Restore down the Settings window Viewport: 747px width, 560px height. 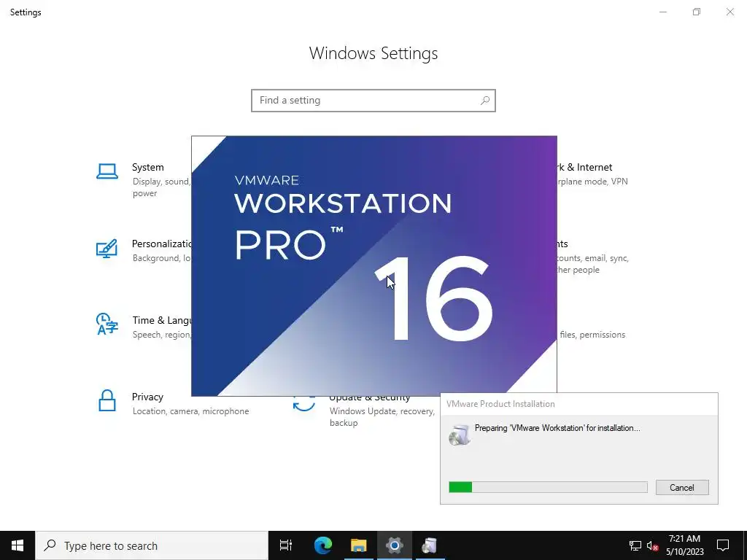tap(697, 12)
